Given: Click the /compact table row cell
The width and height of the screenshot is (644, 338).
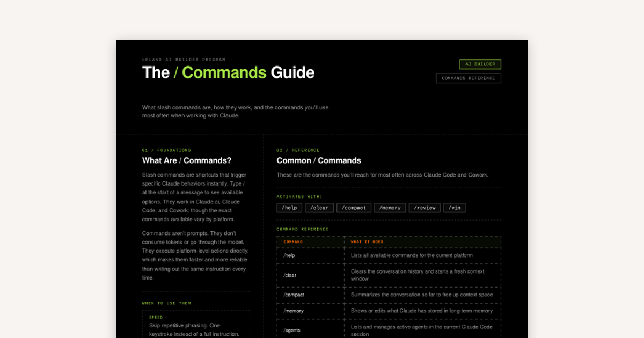Looking at the screenshot, I should click(310, 295).
